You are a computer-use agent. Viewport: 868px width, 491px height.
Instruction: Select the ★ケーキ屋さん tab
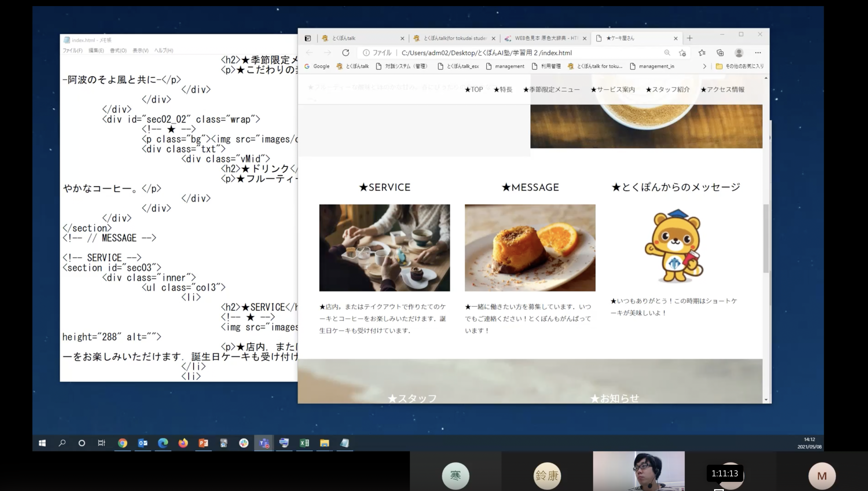(637, 38)
